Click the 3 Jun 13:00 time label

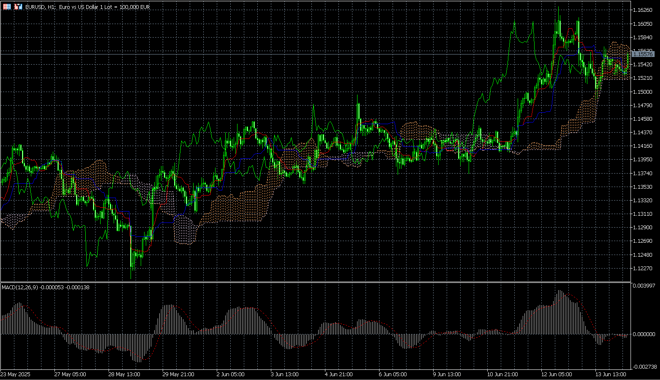point(285,374)
